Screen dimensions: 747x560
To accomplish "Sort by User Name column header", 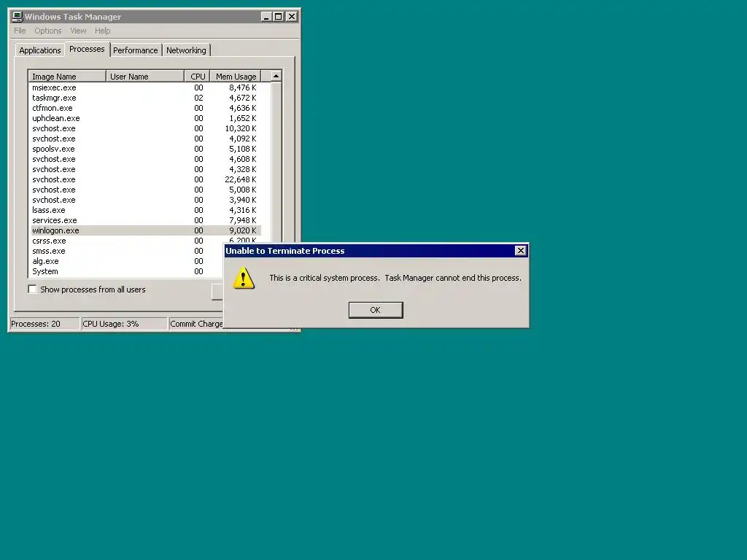I will click(145, 76).
